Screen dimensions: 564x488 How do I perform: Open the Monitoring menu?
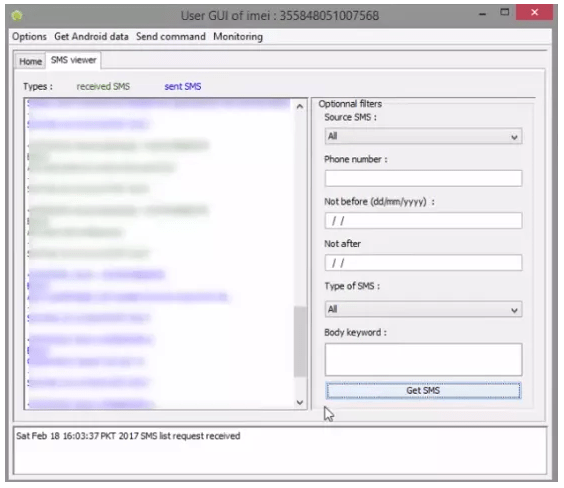point(238,37)
